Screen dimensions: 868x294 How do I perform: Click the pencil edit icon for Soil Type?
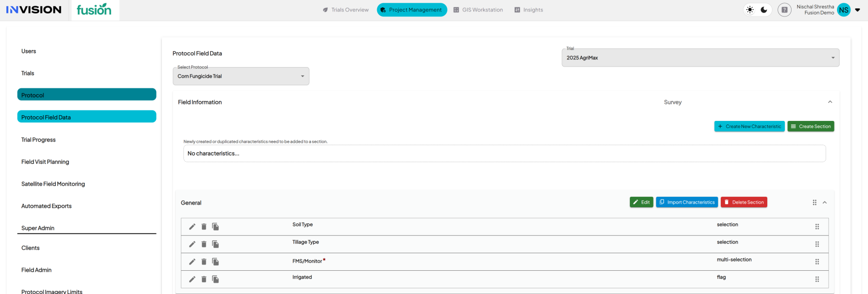[x=192, y=227]
